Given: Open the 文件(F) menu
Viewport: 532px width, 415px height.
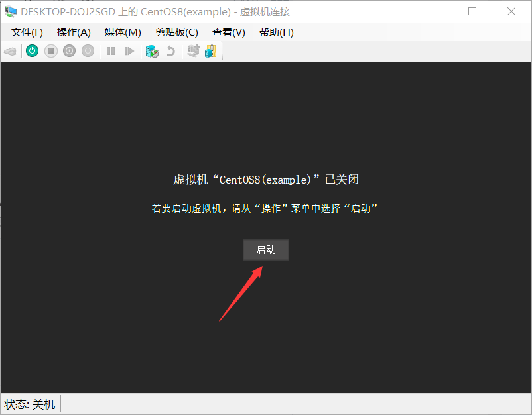Looking at the screenshot, I should [x=27, y=32].
